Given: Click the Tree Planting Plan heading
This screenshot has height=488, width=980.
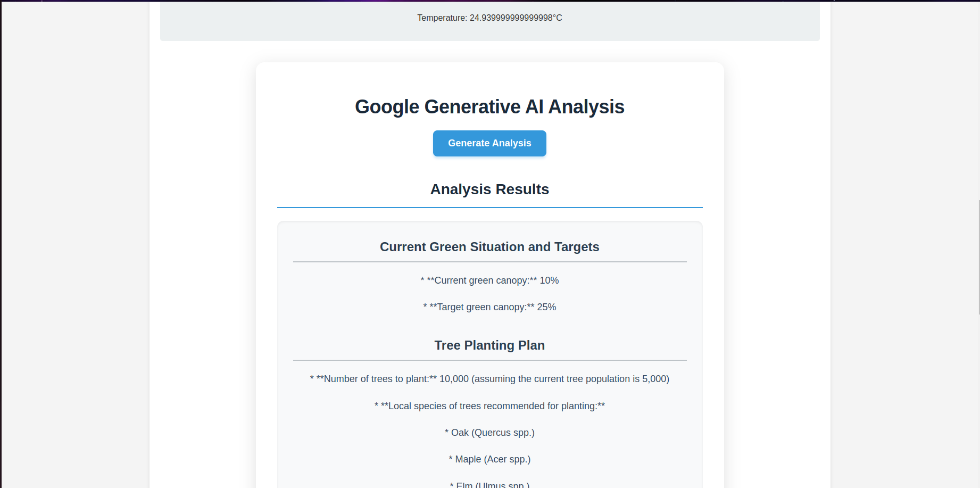Looking at the screenshot, I should 489,345.
